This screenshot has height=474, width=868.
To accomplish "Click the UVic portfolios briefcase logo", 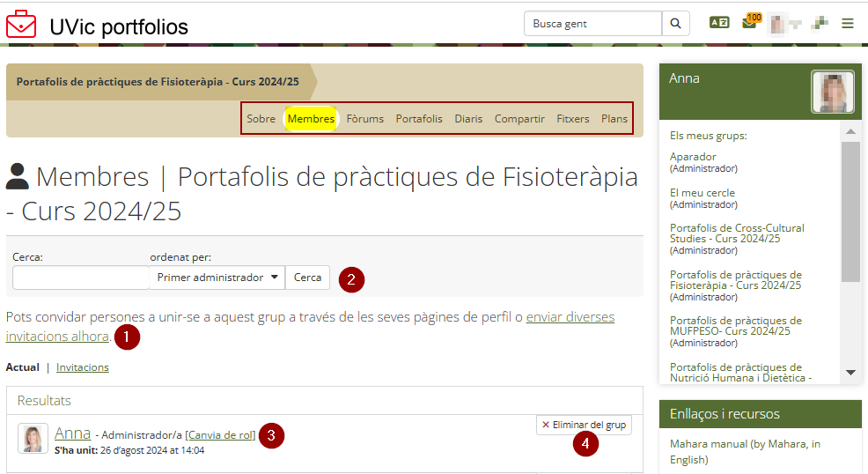I will pyautogui.click(x=21, y=25).
